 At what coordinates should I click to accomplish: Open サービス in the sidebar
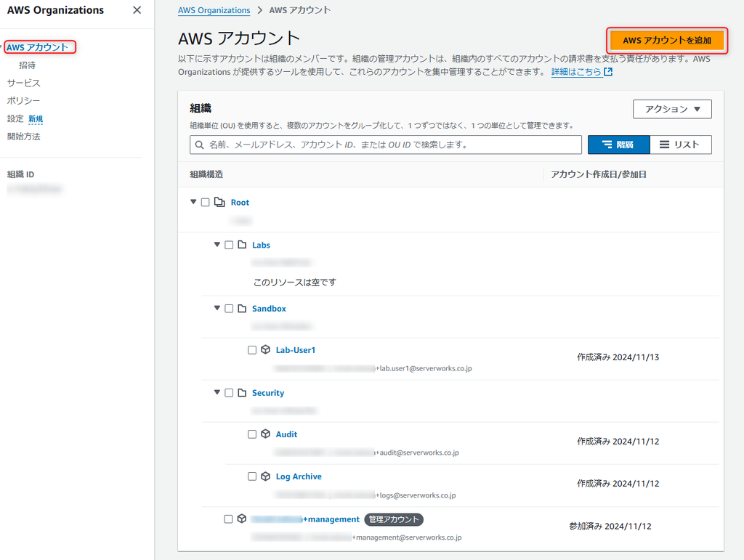point(24,83)
